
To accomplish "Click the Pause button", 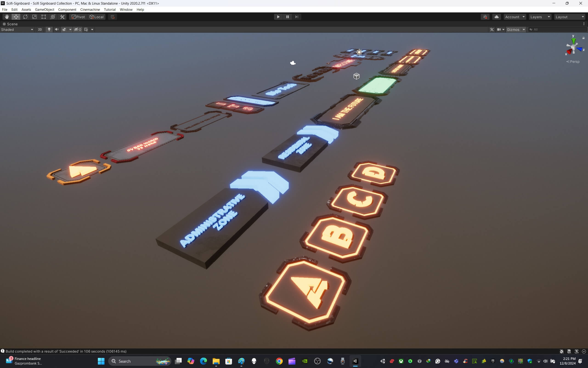I will pos(287,17).
